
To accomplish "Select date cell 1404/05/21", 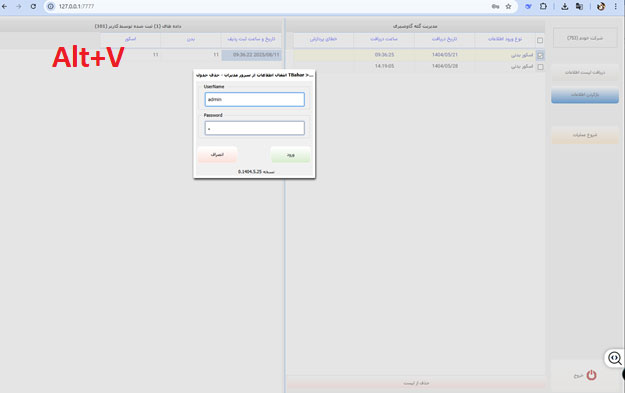I will click(445, 55).
